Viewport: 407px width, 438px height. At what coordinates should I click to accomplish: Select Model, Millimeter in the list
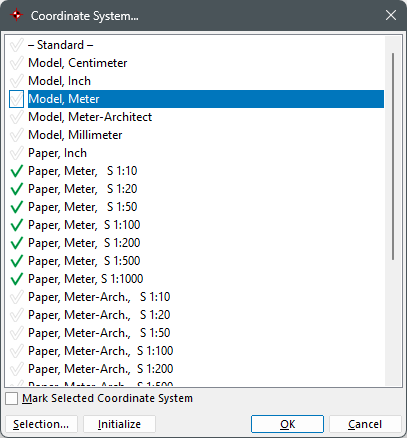(x=75, y=135)
